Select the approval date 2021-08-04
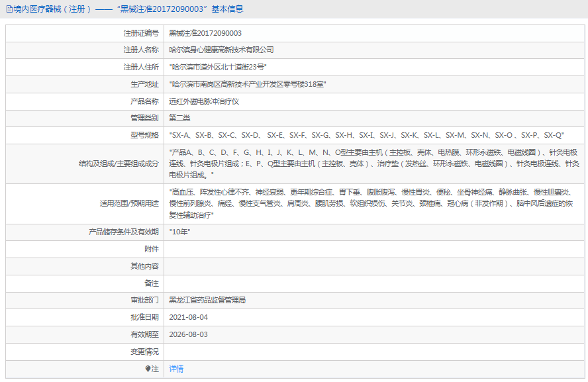The width and height of the screenshot is (588, 382). point(188,318)
